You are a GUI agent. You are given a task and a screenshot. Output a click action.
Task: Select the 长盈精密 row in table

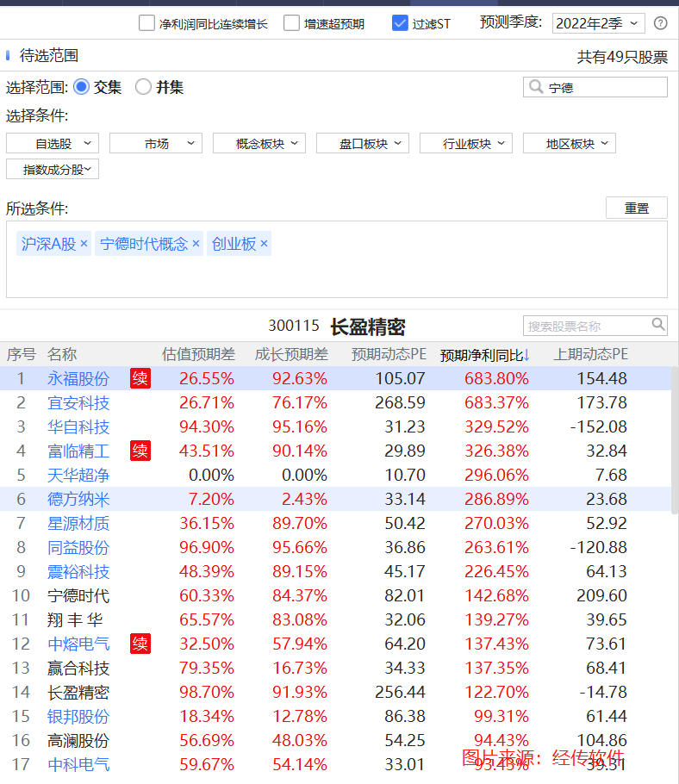(x=335, y=693)
